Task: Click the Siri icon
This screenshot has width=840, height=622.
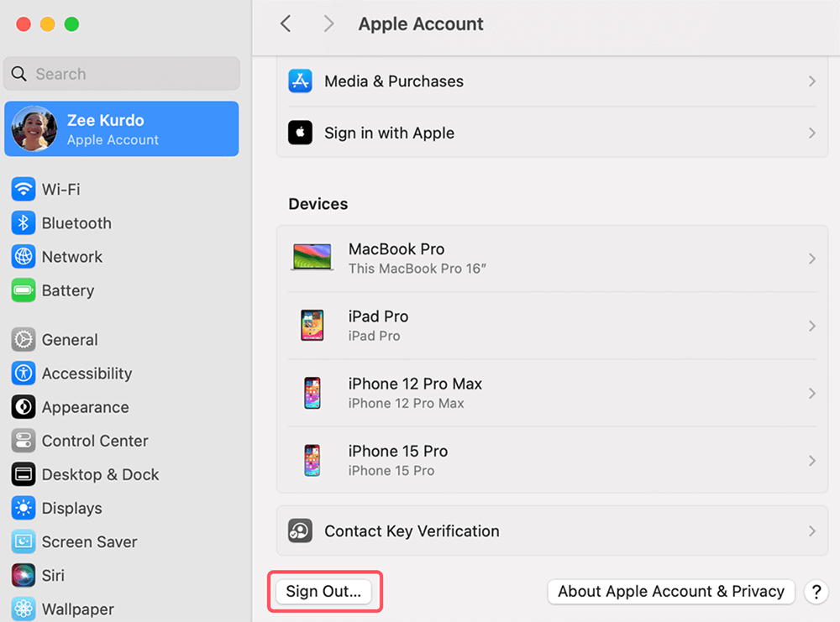Action: 23,574
